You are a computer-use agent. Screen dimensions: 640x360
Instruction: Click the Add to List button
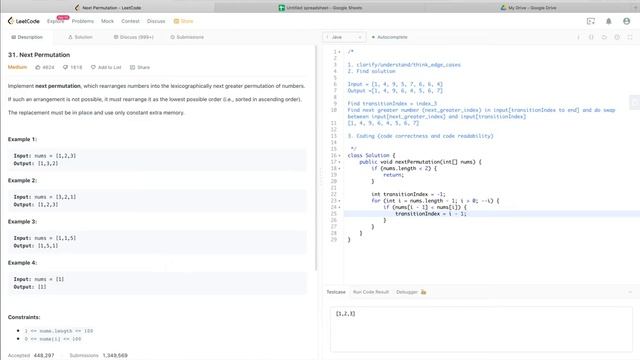pos(106,67)
